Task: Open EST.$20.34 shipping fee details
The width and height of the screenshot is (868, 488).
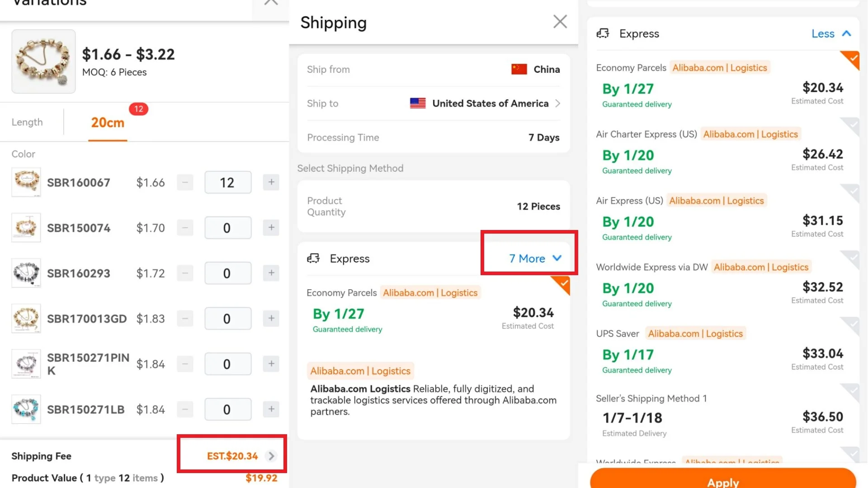Action: pos(240,456)
